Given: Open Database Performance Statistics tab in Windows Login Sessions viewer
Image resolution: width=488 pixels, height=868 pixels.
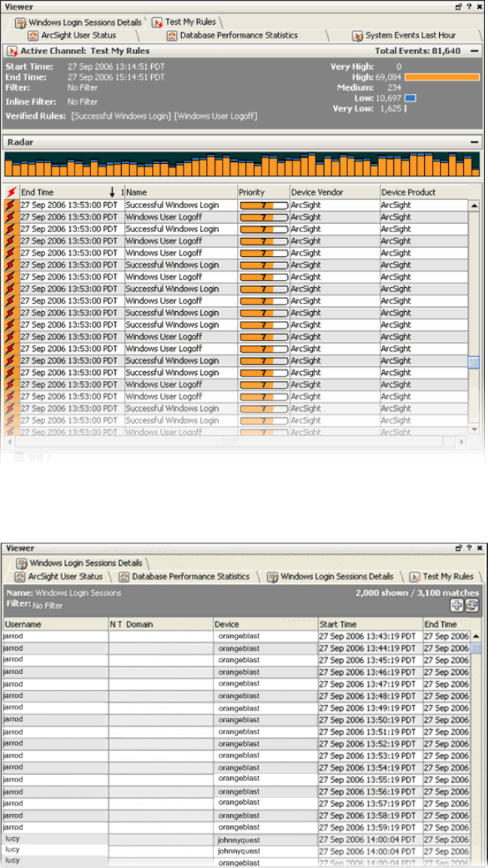Looking at the screenshot, I should [185, 577].
